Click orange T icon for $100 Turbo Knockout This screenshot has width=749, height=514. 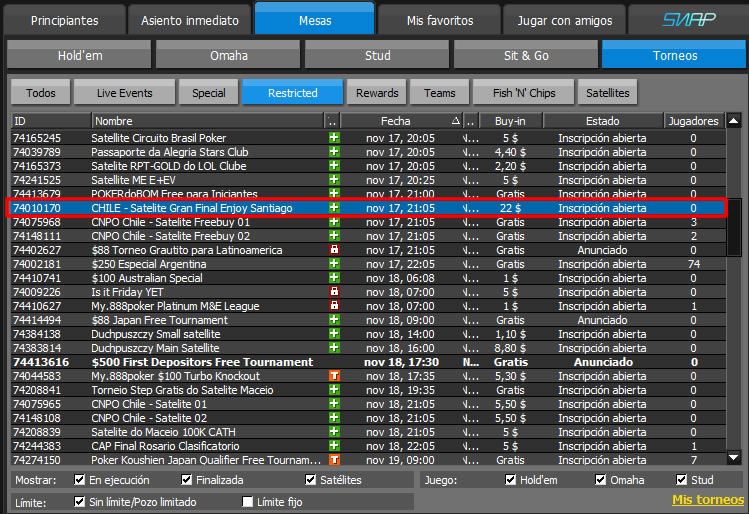[x=334, y=376]
